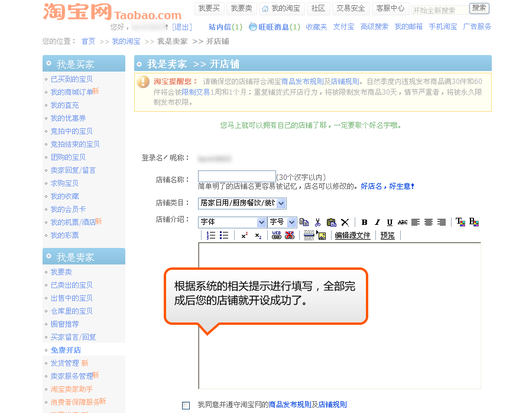Screen dimensions: 532x413
Task: Click 预览 preview link
Action: coord(387,235)
